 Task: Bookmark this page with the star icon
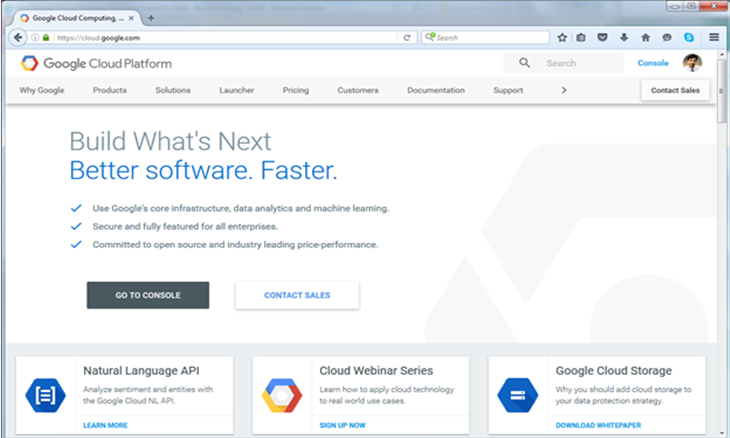tap(562, 38)
